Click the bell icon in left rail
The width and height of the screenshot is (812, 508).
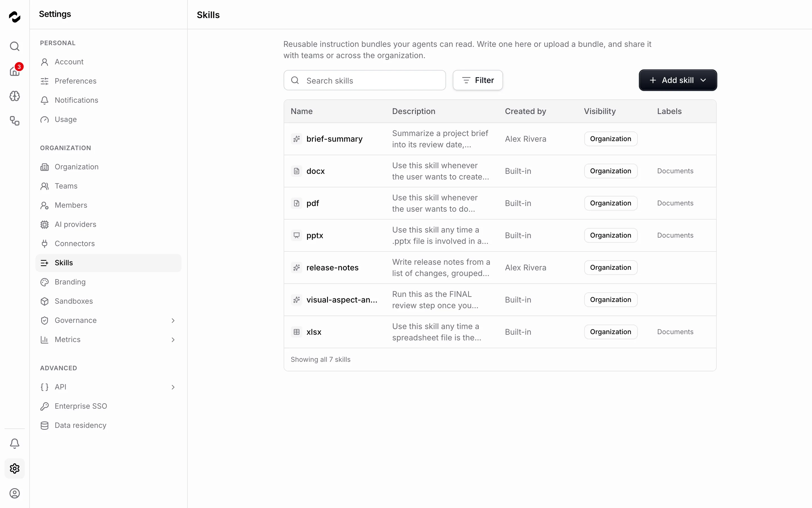[x=14, y=443]
